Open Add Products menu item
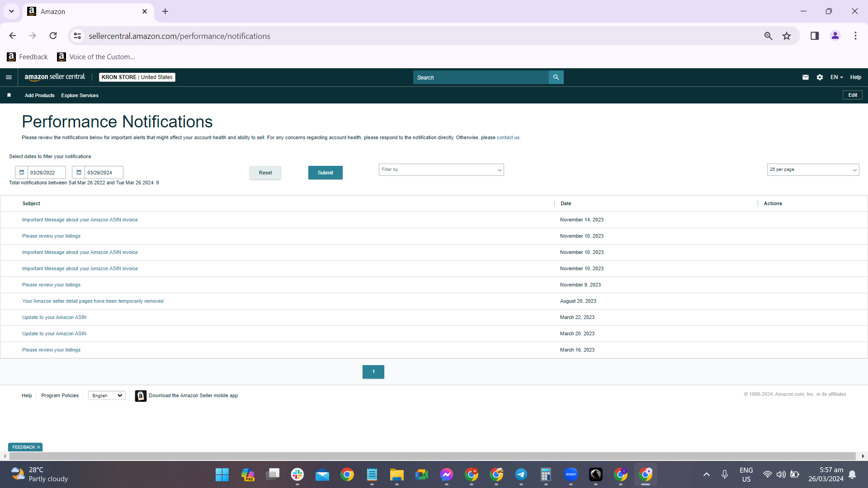868x488 pixels. click(x=39, y=95)
